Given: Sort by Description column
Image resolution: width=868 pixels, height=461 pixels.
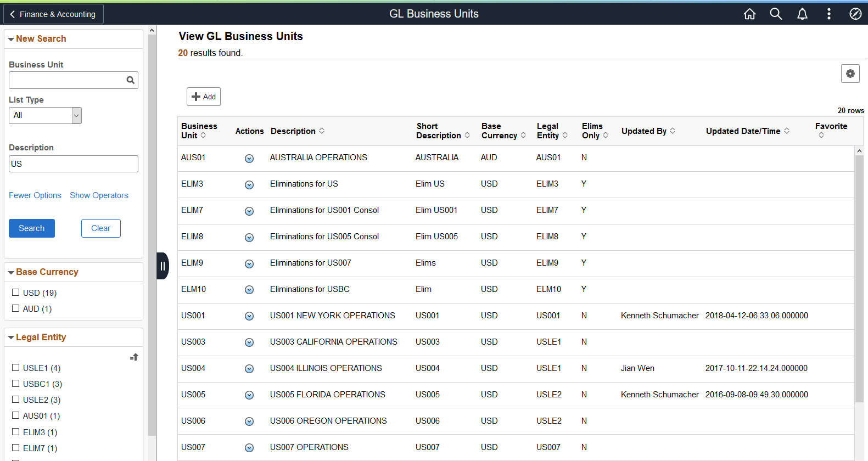Looking at the screenshot, I should coord(322,131).
